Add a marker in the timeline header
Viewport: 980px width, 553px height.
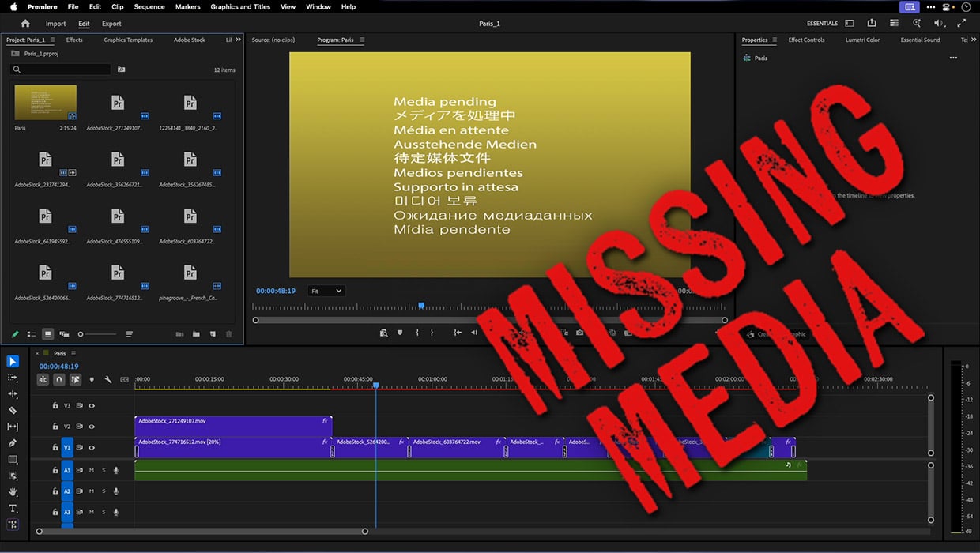tap(92, 379)
